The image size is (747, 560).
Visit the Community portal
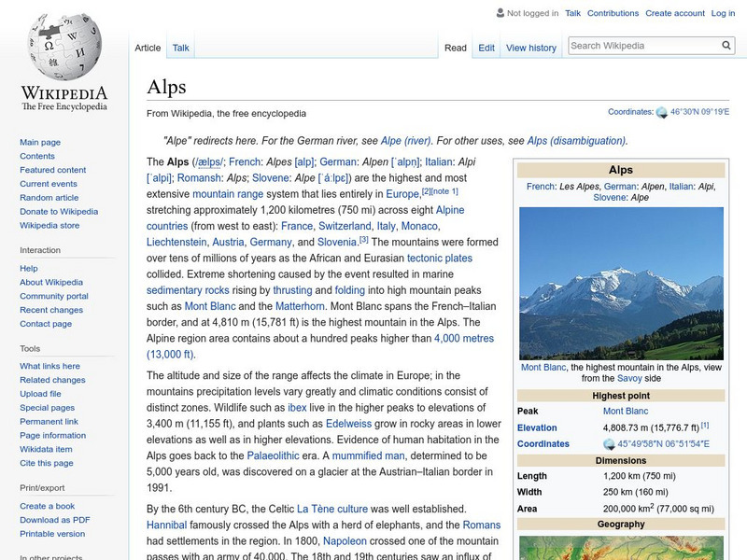click(54, 296)
